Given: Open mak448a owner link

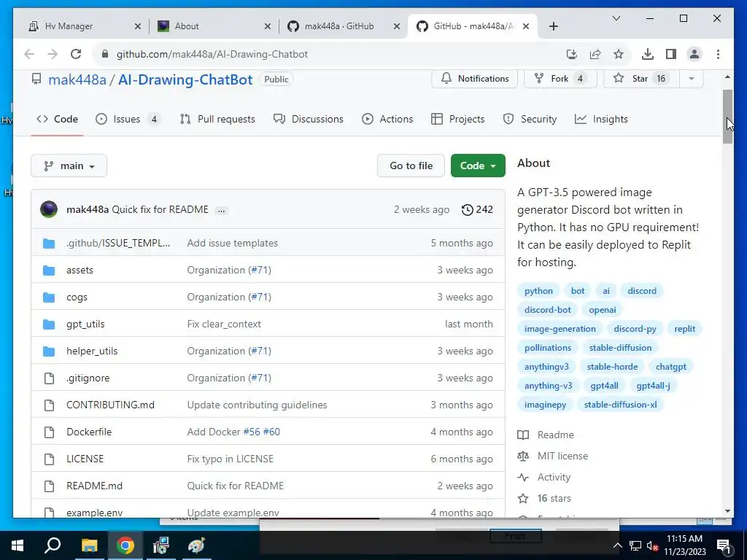Looking at the screenshot, I should pos(77,79).
